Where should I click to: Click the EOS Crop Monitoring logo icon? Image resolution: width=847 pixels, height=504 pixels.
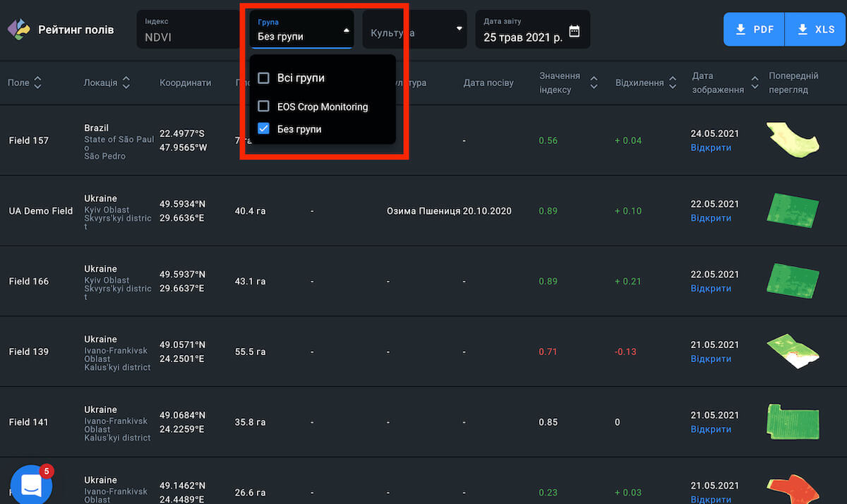[x=19, y=30]
